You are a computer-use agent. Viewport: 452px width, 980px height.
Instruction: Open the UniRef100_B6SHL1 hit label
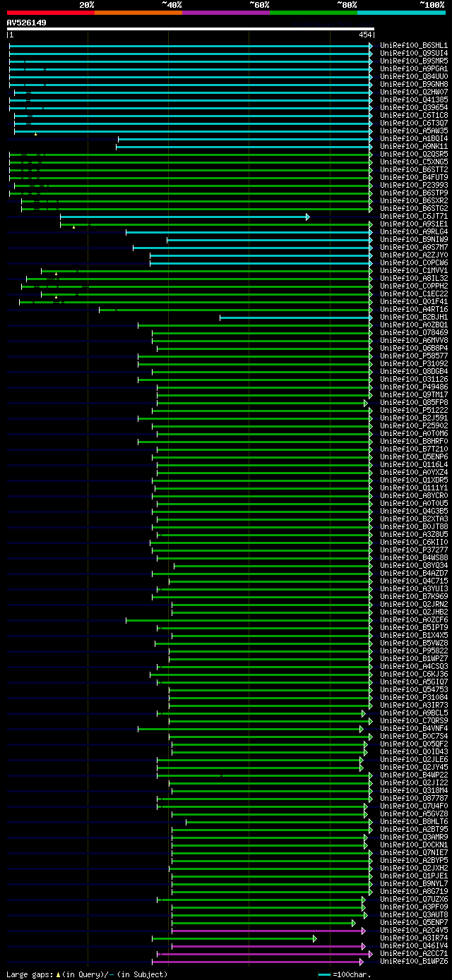[414, 45]
